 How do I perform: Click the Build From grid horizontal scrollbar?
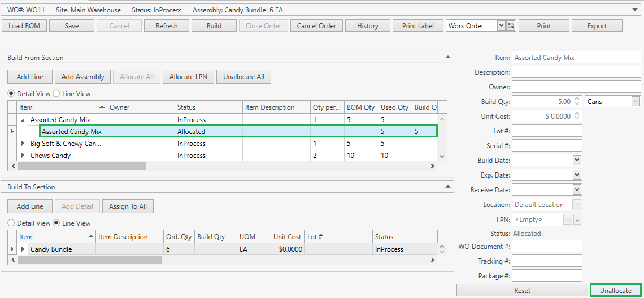pyautogui.click(x=82, y=166)
